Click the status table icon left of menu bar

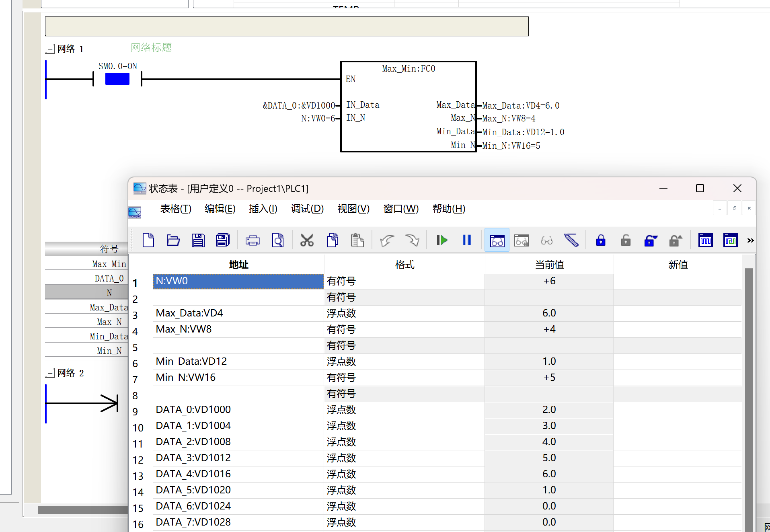(135, 212)
